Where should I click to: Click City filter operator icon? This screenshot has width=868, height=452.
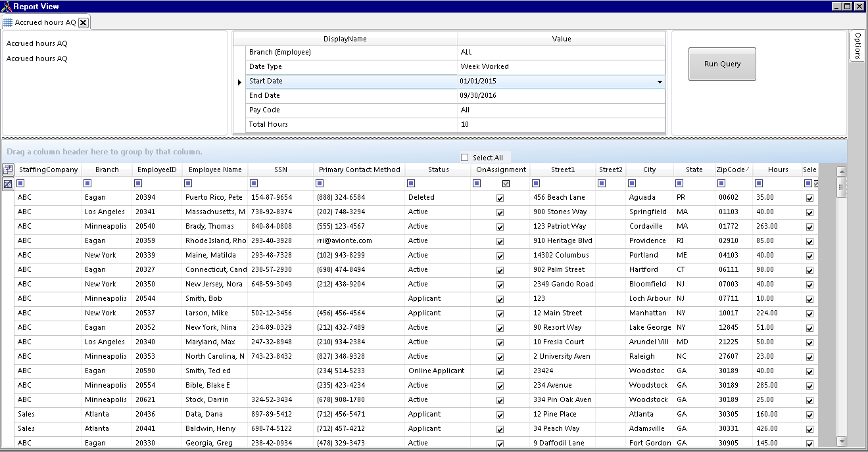tap(632, 184)
